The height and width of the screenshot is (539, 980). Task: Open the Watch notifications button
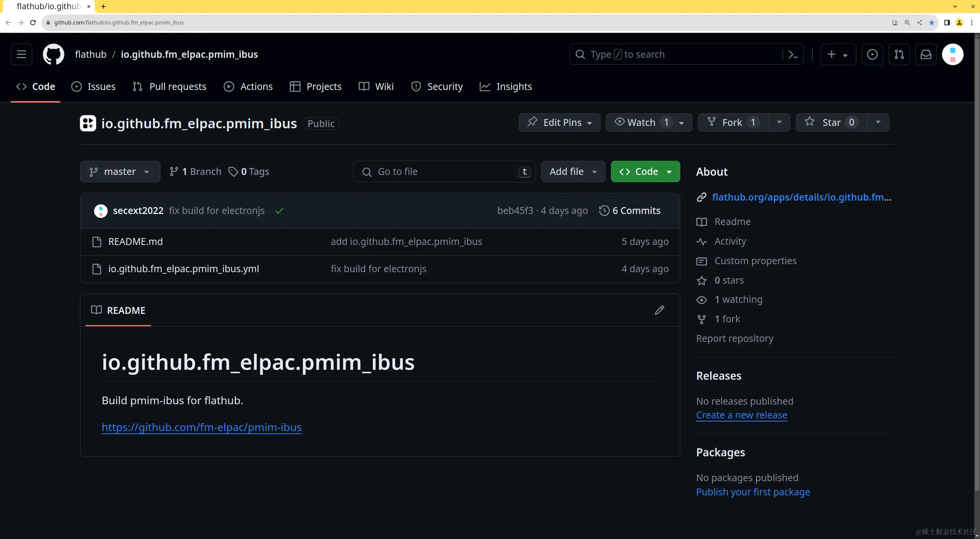[x=649, y=122]
